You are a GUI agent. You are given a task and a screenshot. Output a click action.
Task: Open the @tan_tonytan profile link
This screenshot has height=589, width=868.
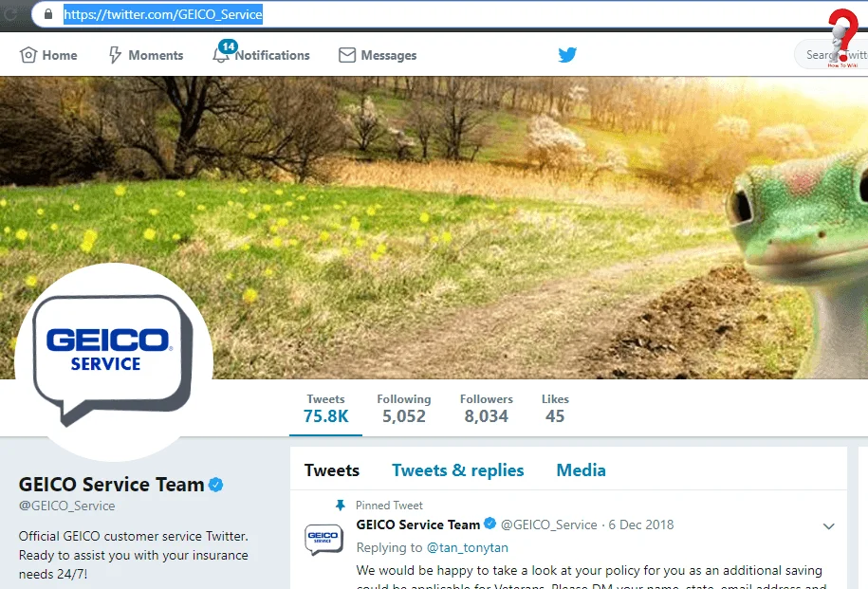468,547
